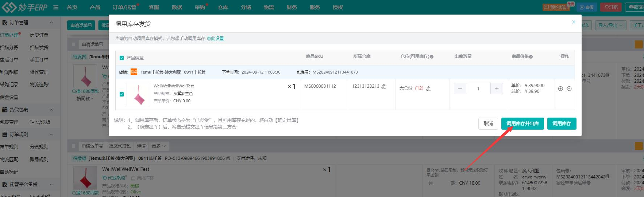Increase 出库数量 with the plus button
The height and width of the screenshot is (197, 644).
point(497,88)
